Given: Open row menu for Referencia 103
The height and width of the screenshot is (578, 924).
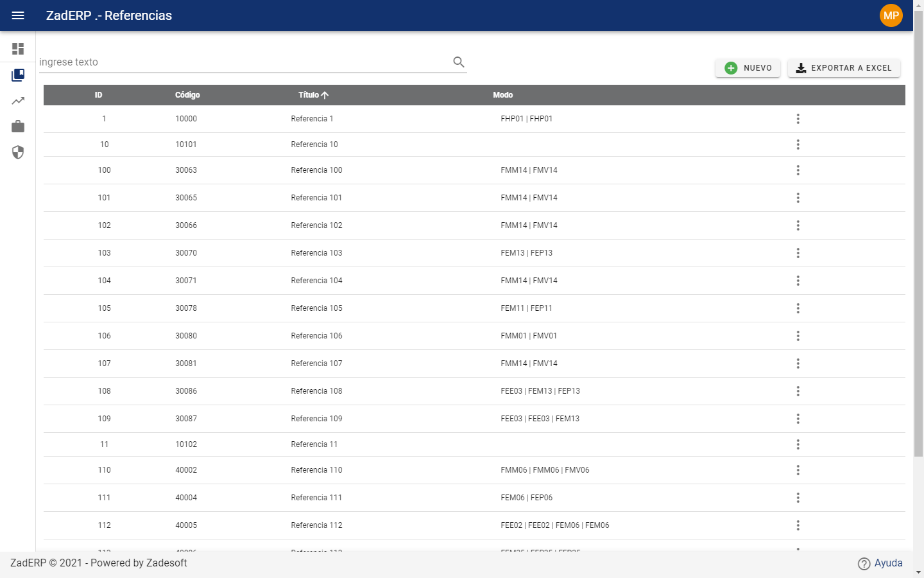Looking at the screenshot, I should [x=798, y=253].
